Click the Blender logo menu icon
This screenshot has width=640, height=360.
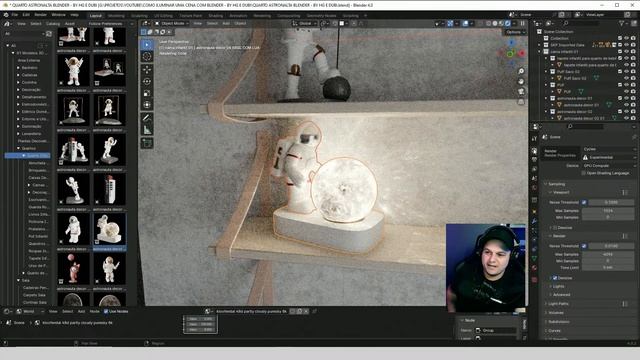pos(6,15)
